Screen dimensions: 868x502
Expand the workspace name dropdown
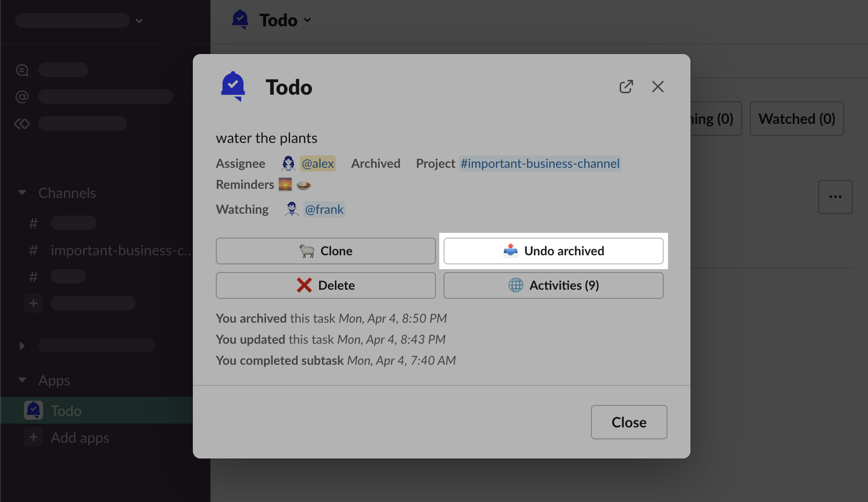[x=139, y=21]
